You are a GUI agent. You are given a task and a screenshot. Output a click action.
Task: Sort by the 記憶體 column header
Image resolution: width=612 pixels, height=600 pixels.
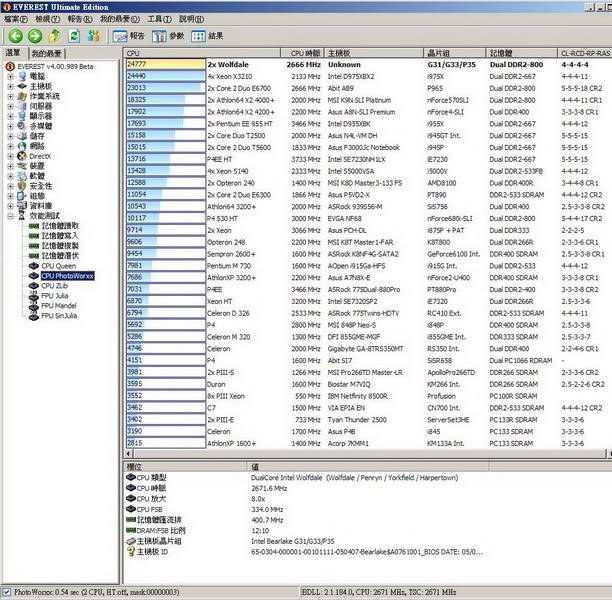click(521, 53)
